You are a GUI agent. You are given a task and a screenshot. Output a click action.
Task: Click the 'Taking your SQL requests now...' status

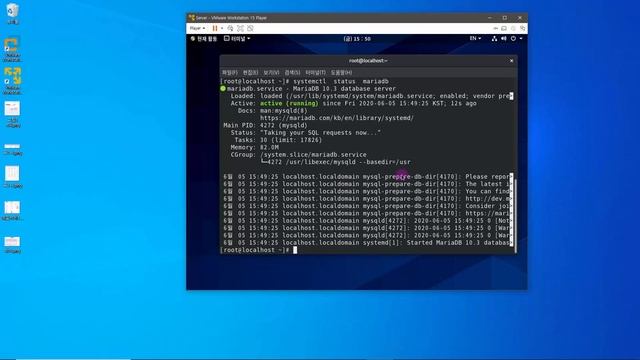[x=320, y=133]
